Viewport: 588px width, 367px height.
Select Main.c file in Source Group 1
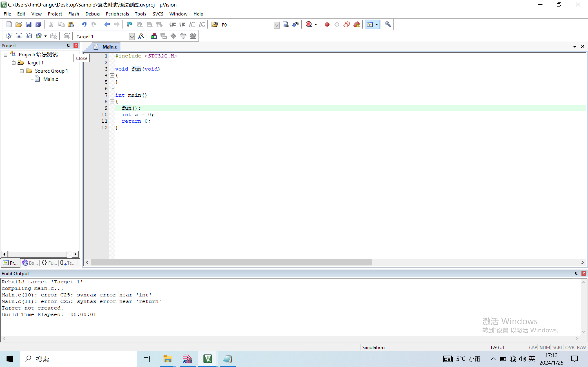50,79
